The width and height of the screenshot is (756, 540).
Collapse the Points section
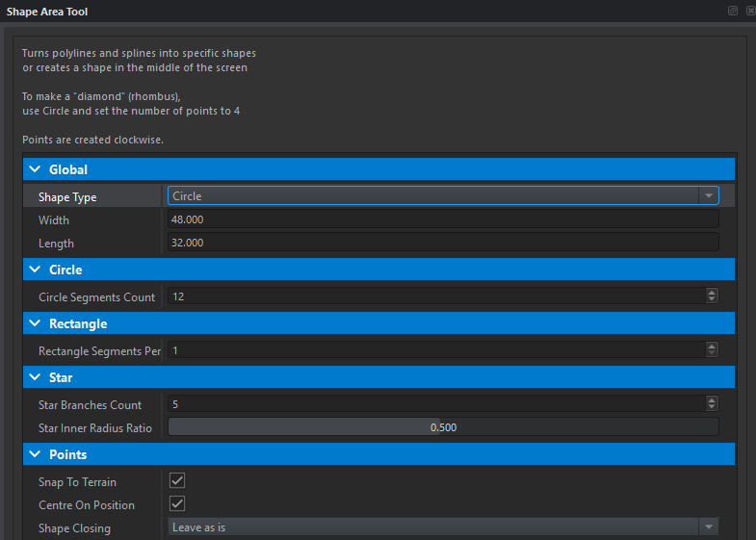pos(36,454)
